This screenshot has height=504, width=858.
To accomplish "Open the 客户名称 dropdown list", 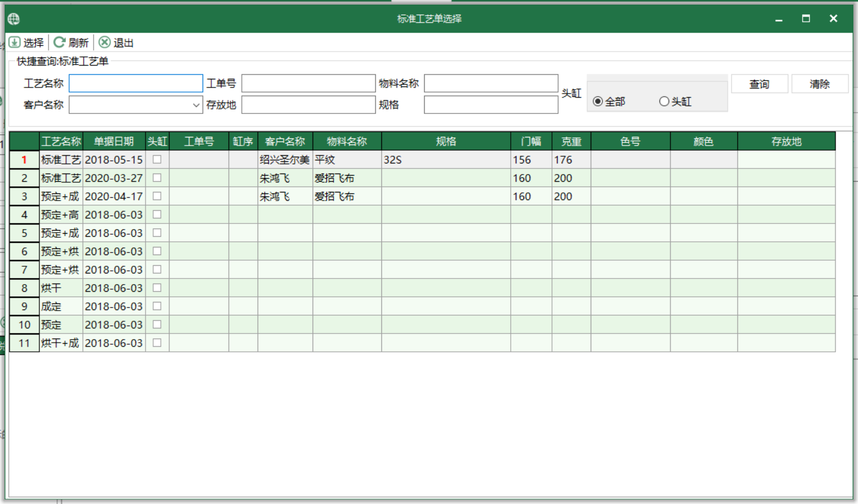I will (x=196, y=105).
